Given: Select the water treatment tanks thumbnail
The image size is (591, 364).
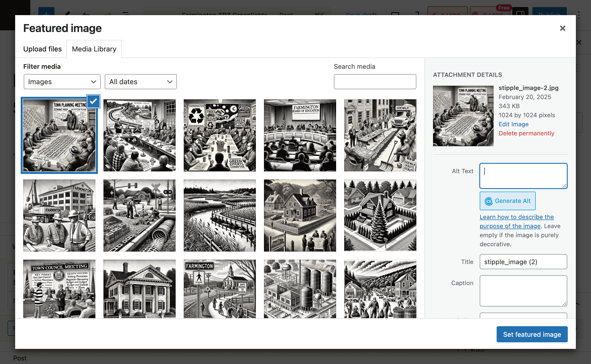Looking at the screenshot, I should (x=300, y=289).
